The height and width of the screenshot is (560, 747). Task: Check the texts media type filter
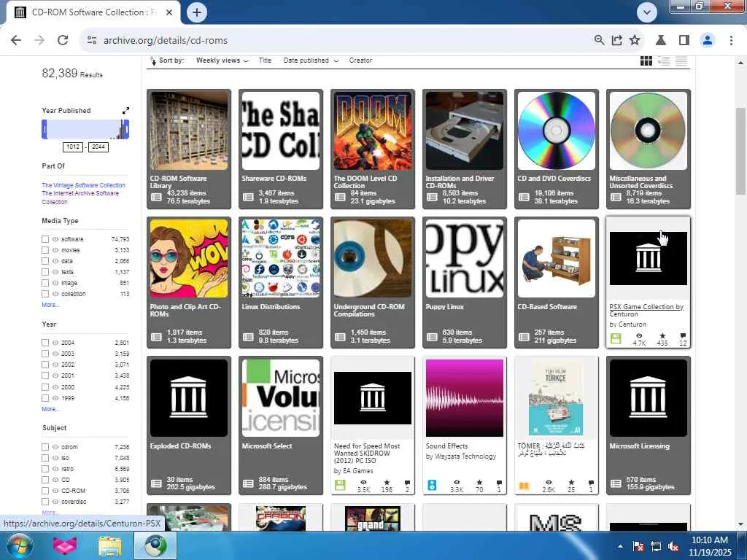[45, 272]
